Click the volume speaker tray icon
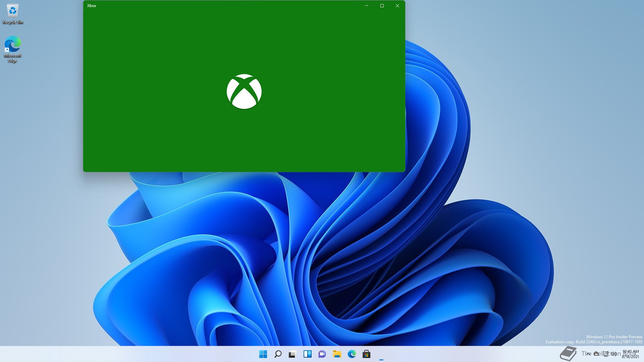The image size is (644, 362). pyautogui.click(x=614, y=354)
